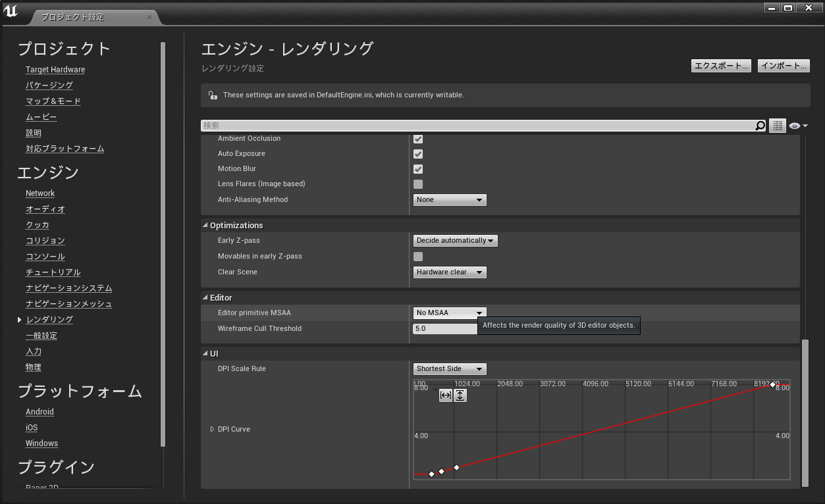Enable Lens Flares (Image based) checkbox
This screenshot has height=504, width=825.
click(x=418, y=184)
